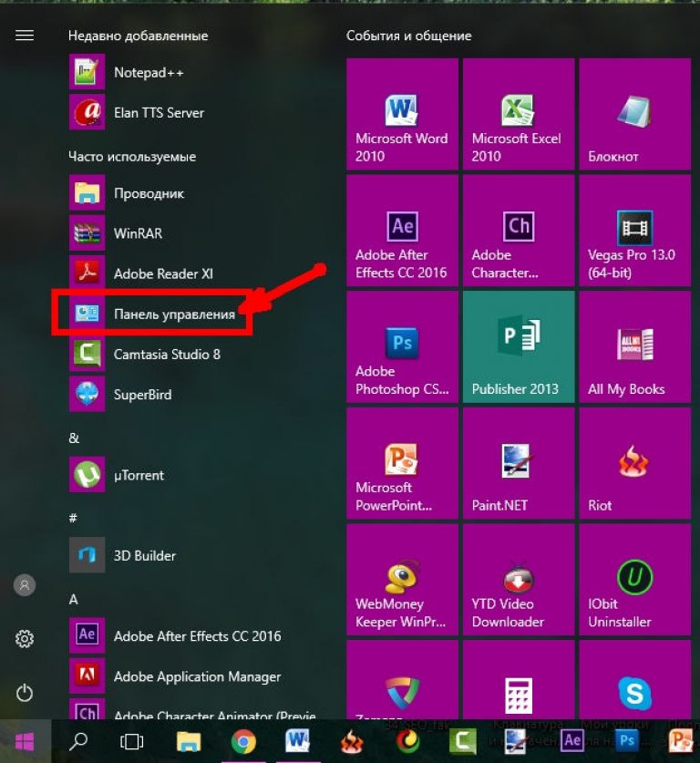Click the Microsoft Word 2010 tile

click(x=402, y=114)
